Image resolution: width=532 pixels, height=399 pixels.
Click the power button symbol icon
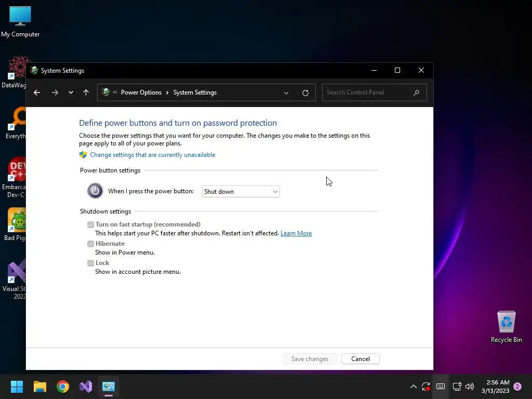[x=95, y=191]
